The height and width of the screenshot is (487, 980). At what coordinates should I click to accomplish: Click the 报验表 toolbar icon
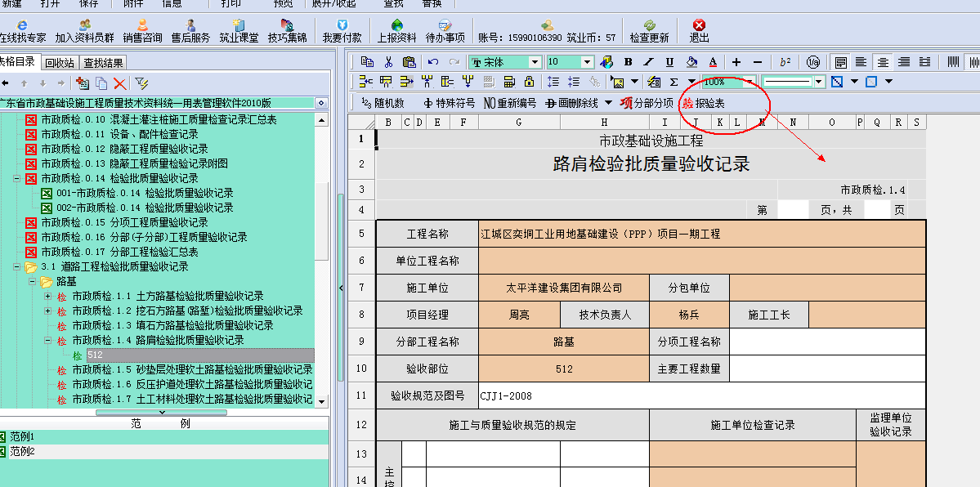(704, 103)
